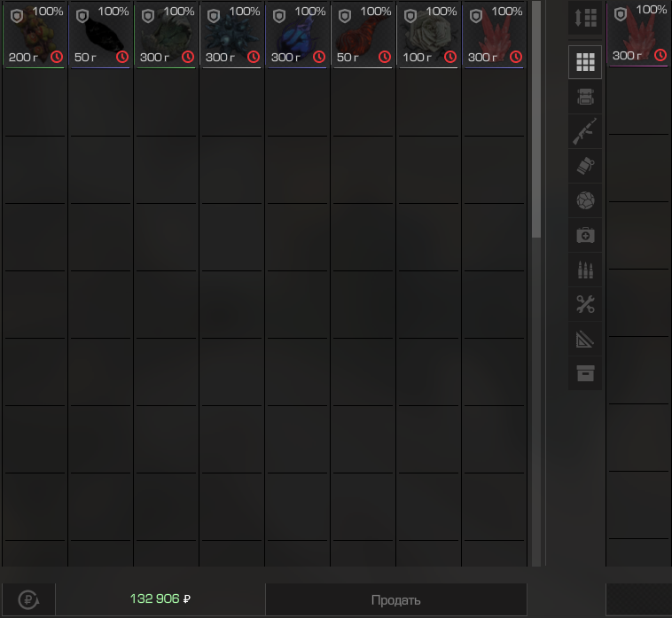
Task: Filter inventory by grenades icon
Action: pyautogui.click(x=585, y=167)
